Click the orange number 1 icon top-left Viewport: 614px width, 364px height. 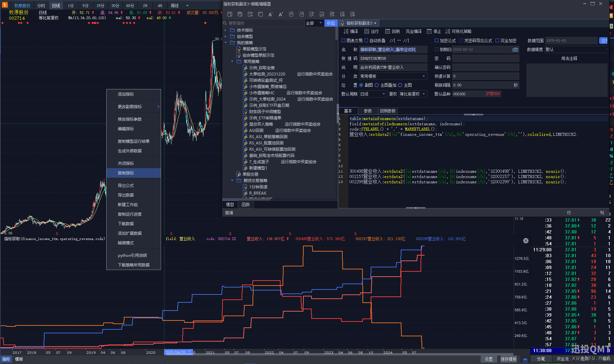[5, 5]
